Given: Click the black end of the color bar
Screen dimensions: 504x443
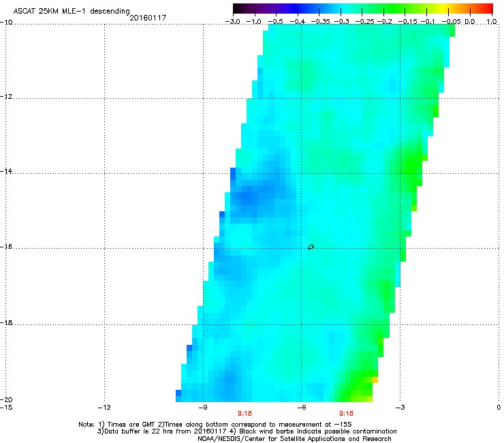Looking at the screenshot, I should (235, 8).
